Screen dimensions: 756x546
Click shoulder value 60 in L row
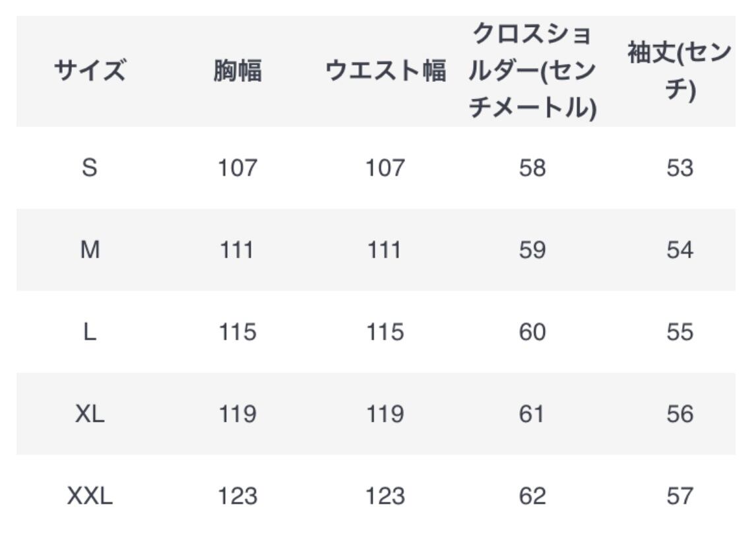[532, 332]
